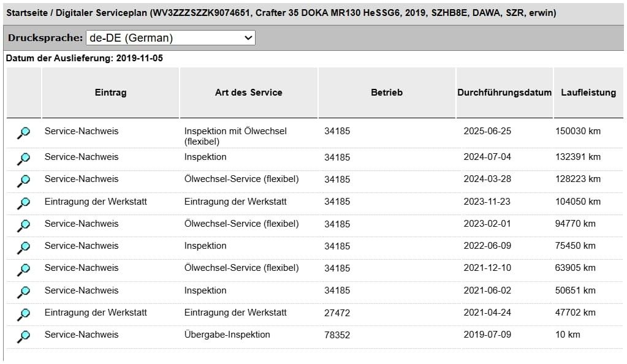Select the Inspektion mit Ölwechsel (flexibel) cell
Image resolution: width=627 pixels, height=364 pixels.
(235, 136)
